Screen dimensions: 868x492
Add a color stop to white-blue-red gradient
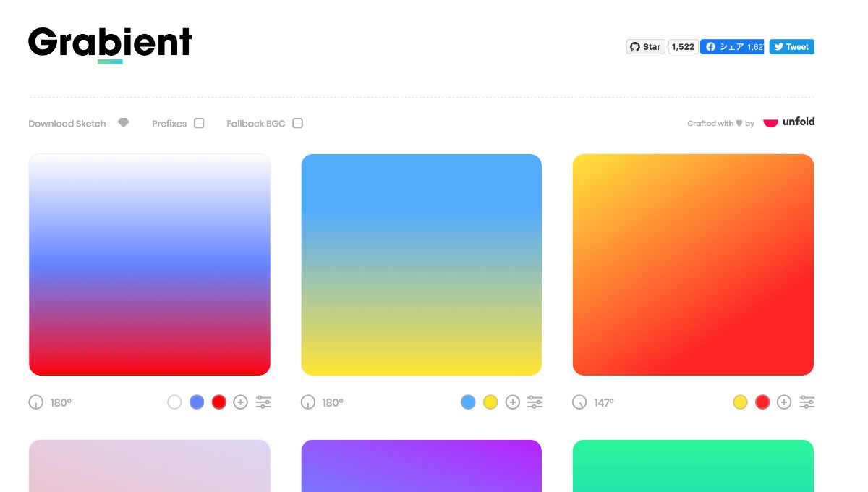pyautogui.click(x=241, y=402)
